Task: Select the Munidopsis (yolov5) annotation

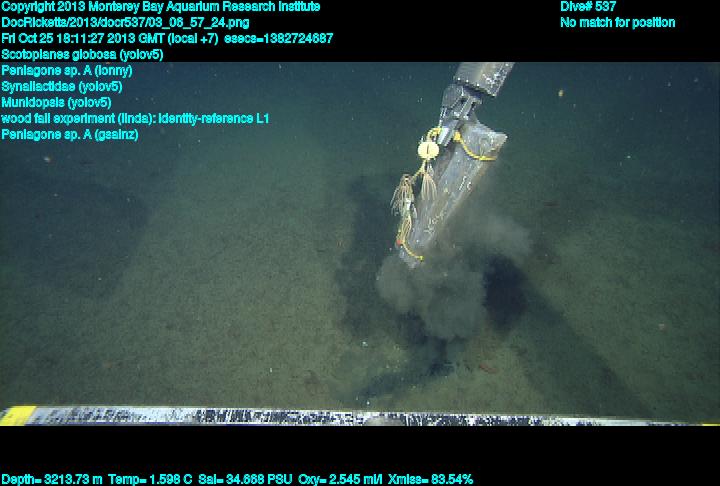Action: click(56, 102)
